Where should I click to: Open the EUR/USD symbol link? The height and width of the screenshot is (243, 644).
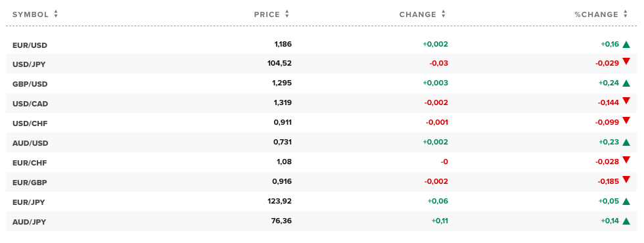pyautogui.click(x=30, y=45)
